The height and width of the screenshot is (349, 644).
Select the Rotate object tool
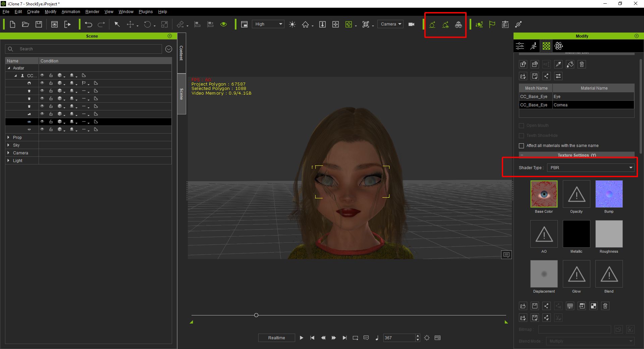147,24
